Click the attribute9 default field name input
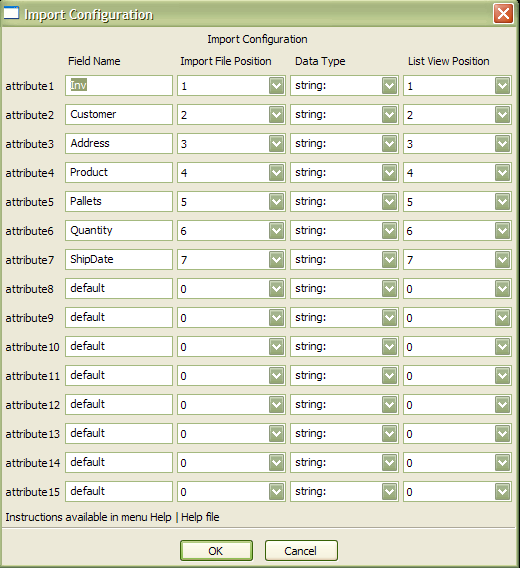 point(119,317)
